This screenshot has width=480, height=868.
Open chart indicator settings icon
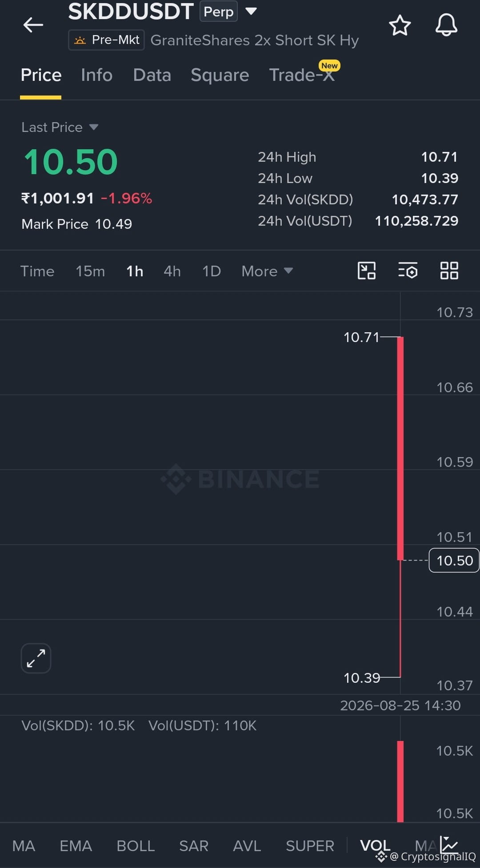point(408,271)
